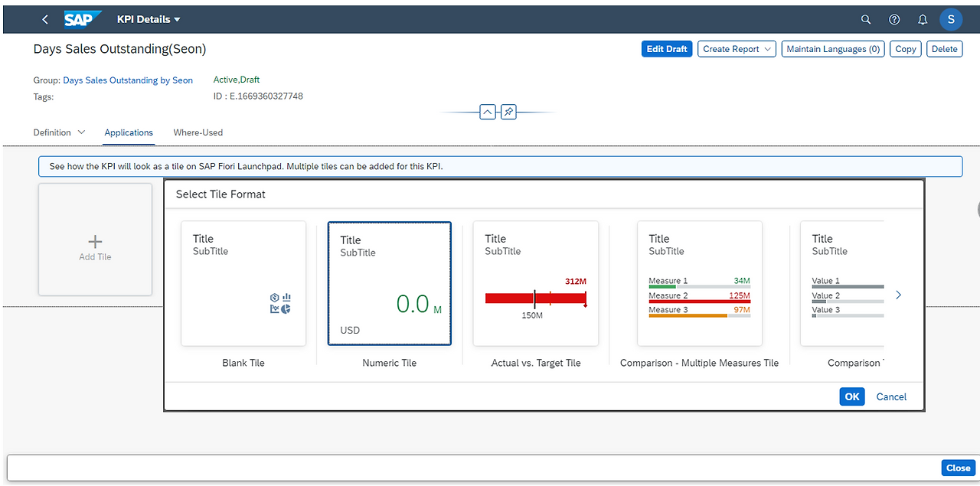Click the Close button at bottom
This screenshot has height=486, width=980.
[958, 468]
